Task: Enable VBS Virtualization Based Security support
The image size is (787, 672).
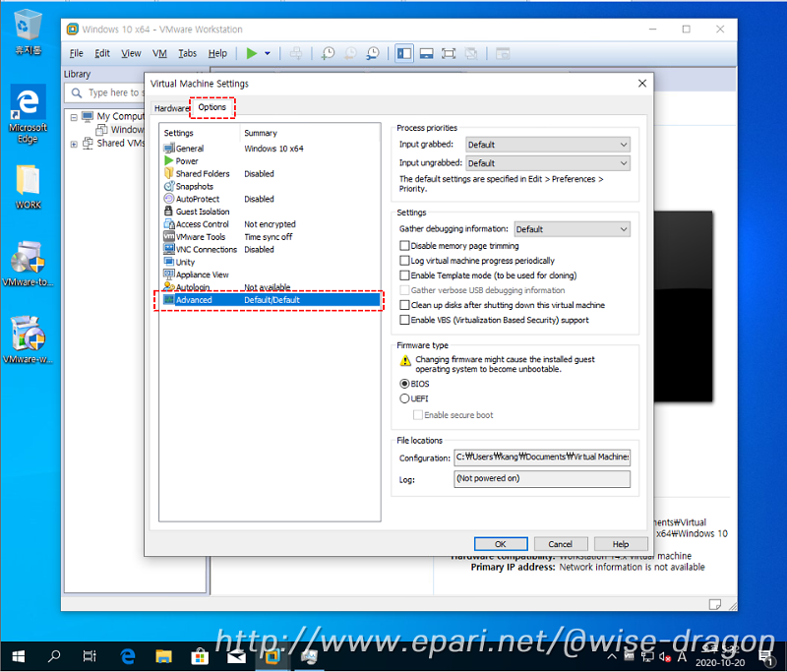Action: point(404,320)
